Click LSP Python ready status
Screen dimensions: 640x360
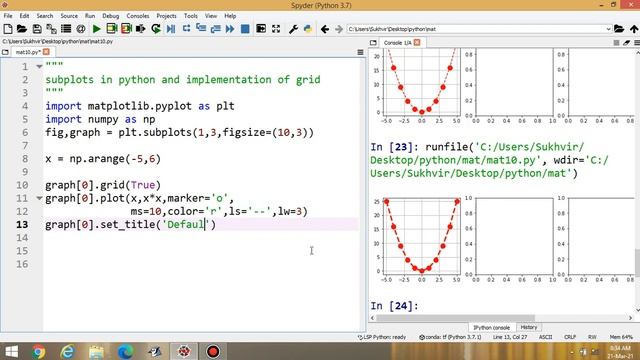pyautogui.click(x=382, y=337)
